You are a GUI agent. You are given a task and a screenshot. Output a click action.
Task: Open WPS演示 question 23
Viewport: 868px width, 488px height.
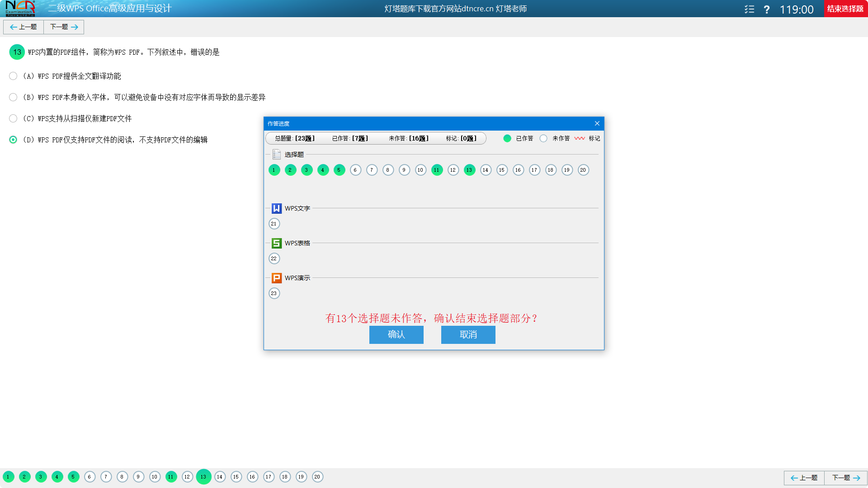274,293
